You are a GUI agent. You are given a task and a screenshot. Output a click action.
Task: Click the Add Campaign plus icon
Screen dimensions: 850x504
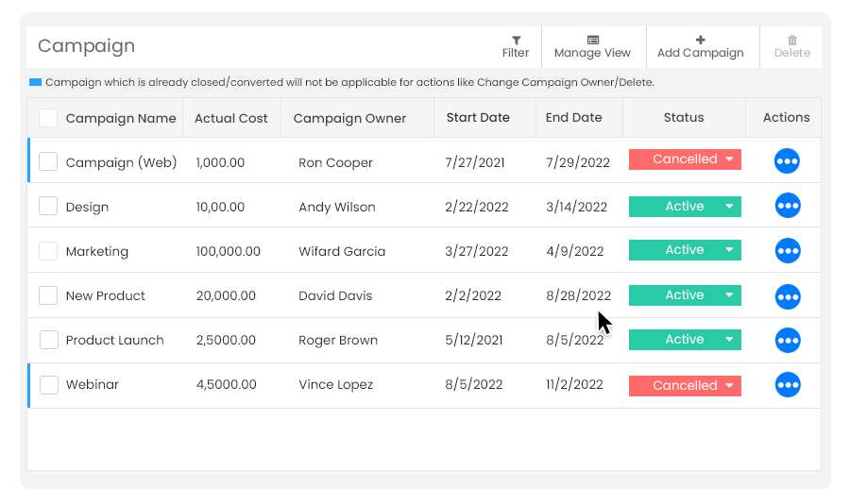point(701,40)
